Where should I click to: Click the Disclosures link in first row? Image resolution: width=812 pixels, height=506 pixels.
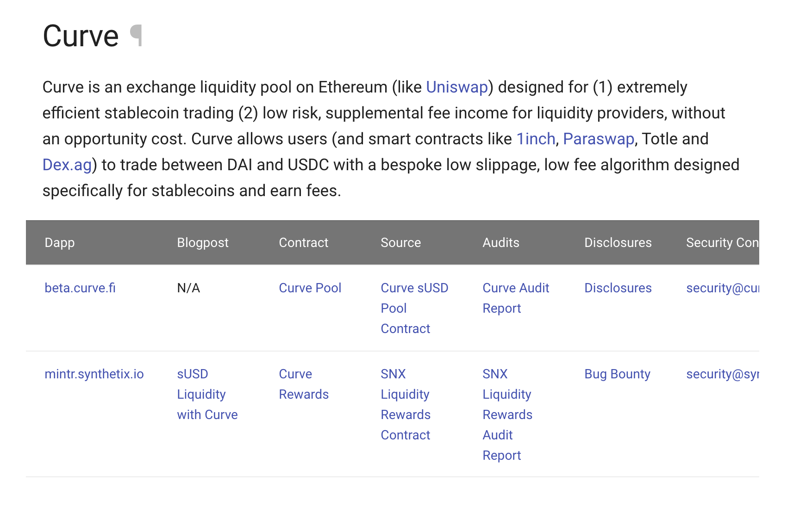(618, 288)
